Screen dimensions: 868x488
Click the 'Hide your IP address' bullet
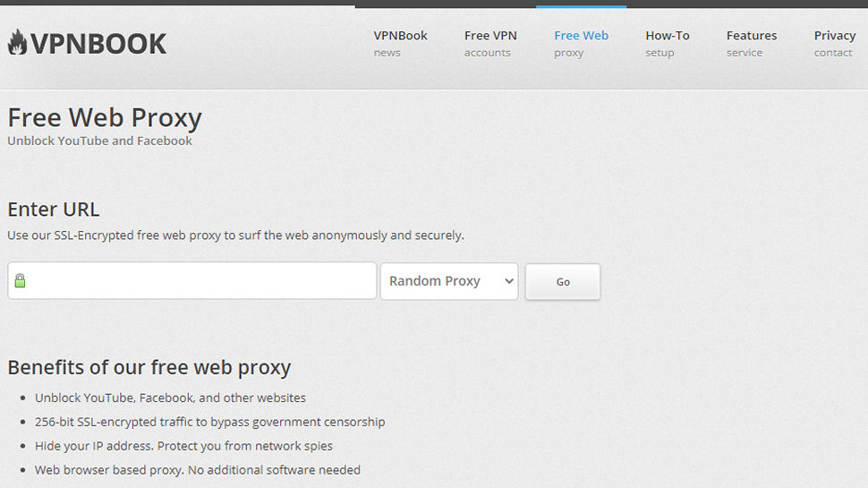pyautogui.click(x=183, y=446)
